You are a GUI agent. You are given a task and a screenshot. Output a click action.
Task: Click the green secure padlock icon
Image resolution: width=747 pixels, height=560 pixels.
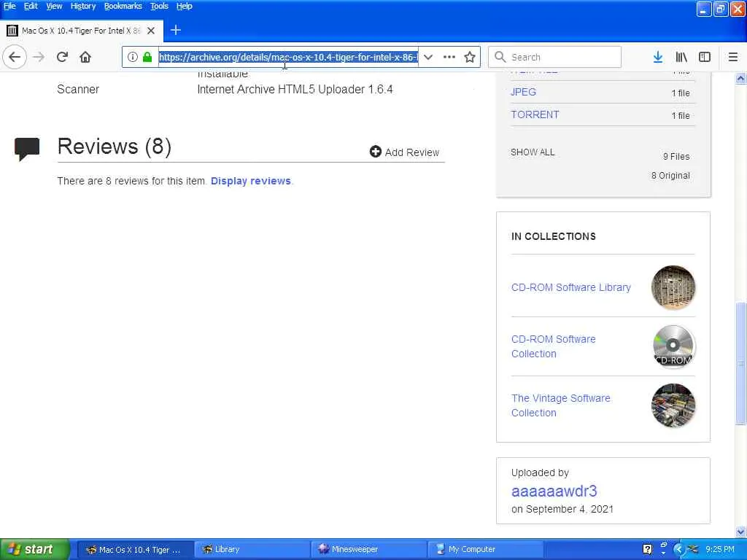tap(147, 57)
